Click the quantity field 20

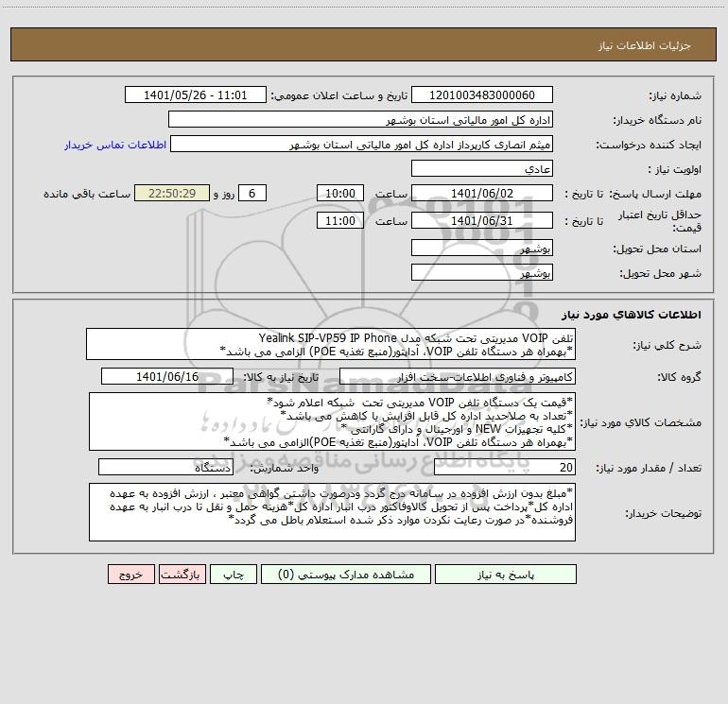[x=505, y=468]
